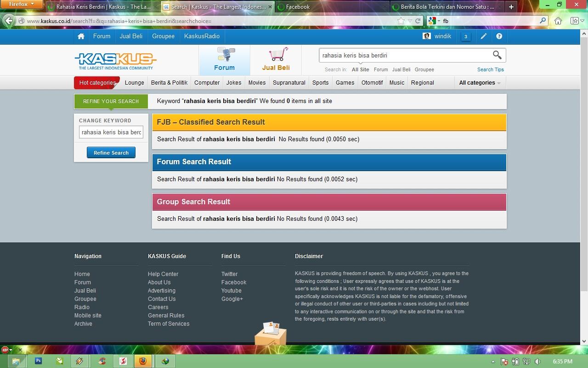Screen dimensions: 588x368
Task: Click the Search Tips link
Action: (x=490, y=69)
